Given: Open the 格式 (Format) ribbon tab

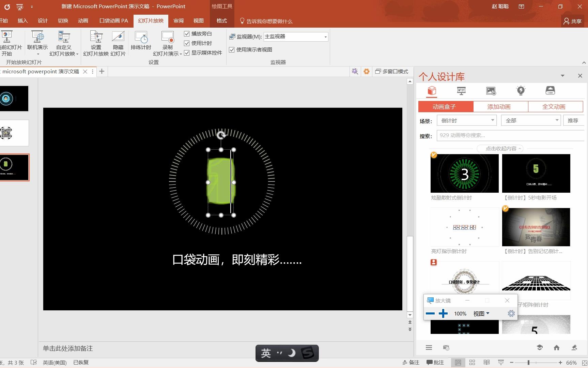Looking at the screenshot, I should [x=222, y=21].
